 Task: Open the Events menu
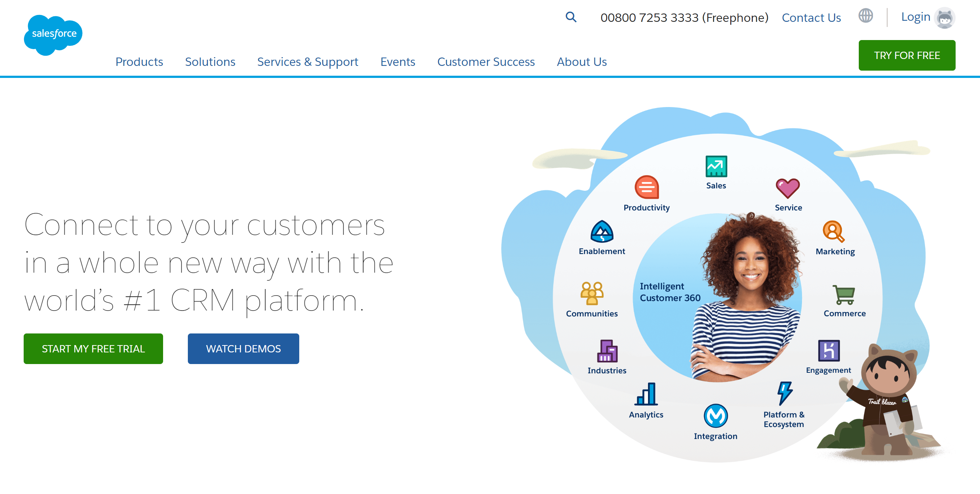[398, 62]
